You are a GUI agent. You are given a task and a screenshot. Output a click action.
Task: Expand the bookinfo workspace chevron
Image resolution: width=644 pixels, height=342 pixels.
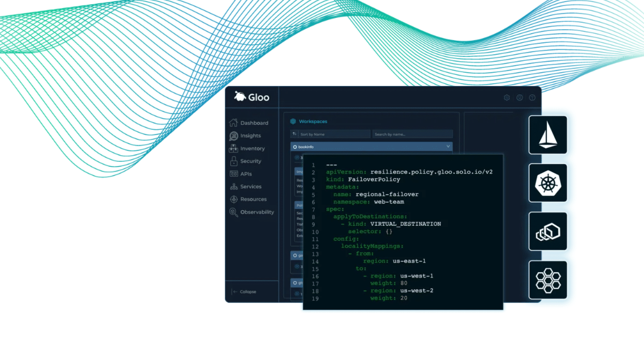coord(448,146)
